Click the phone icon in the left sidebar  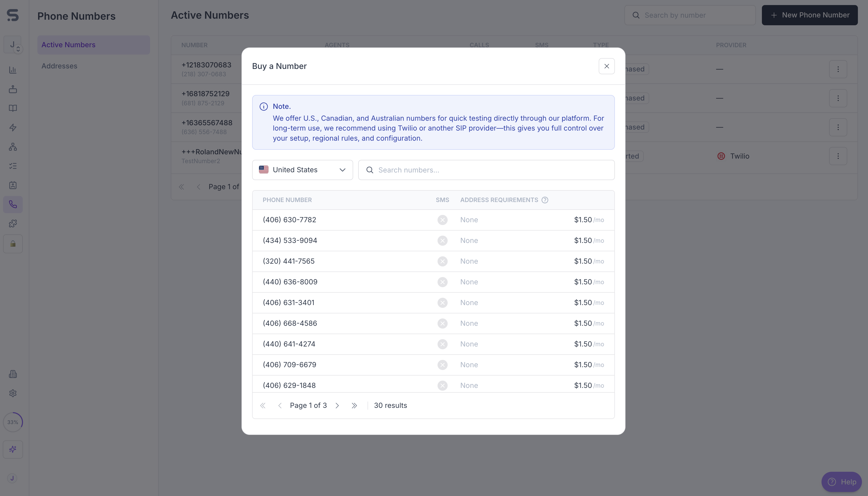(x=13, y=204)
